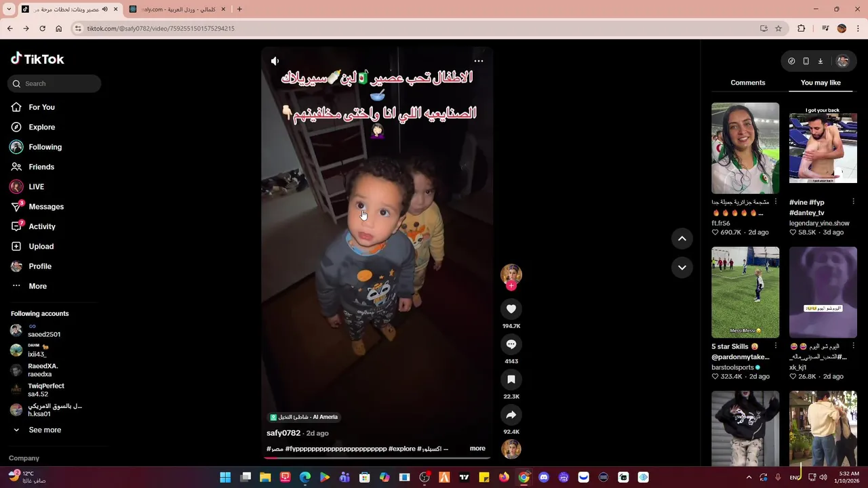Go back in Chrome

coord(9,28)
